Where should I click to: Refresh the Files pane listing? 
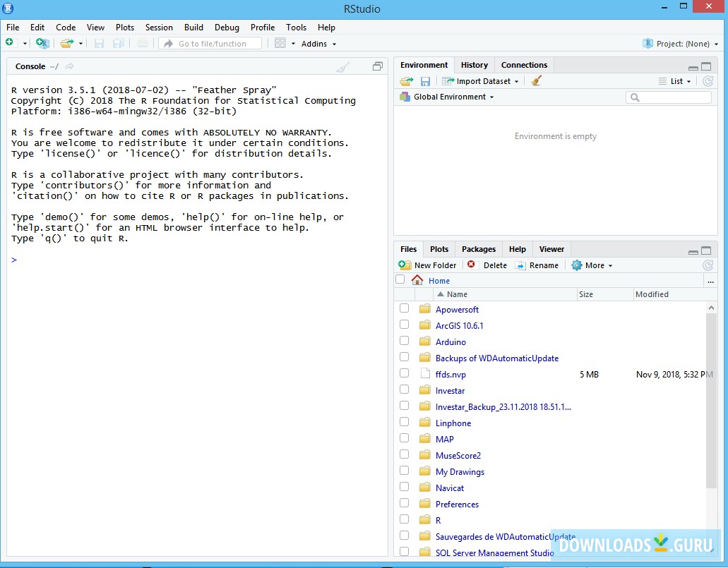pyautogui.click(x=708, y=265)
